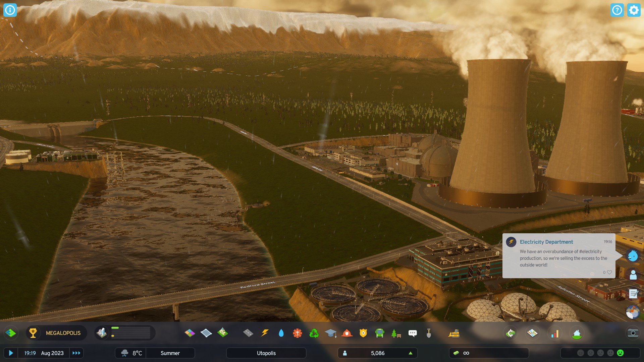
Task: Click the 19:19 Aug 2023 date display
Action: point(44,353)
